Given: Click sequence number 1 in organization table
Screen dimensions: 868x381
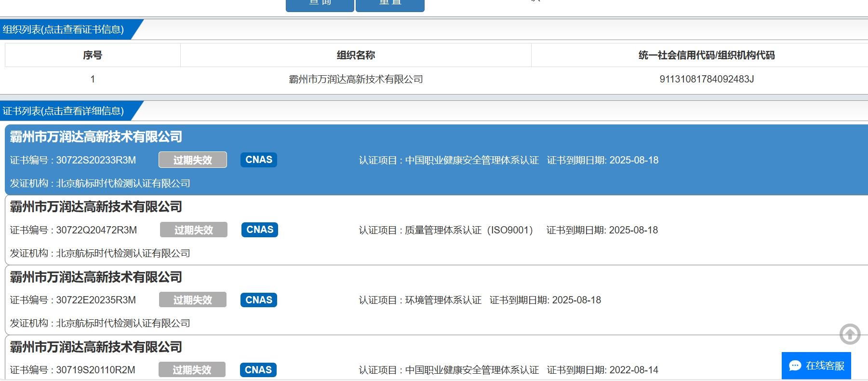Looking at the screenshot, I should click(x=93, y=79).
